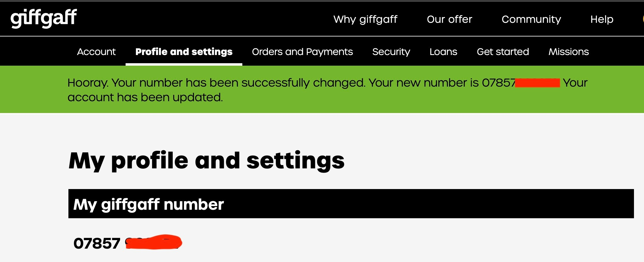Open the Why giffgaff menu
644x262 pixels.
pos(365,19)
